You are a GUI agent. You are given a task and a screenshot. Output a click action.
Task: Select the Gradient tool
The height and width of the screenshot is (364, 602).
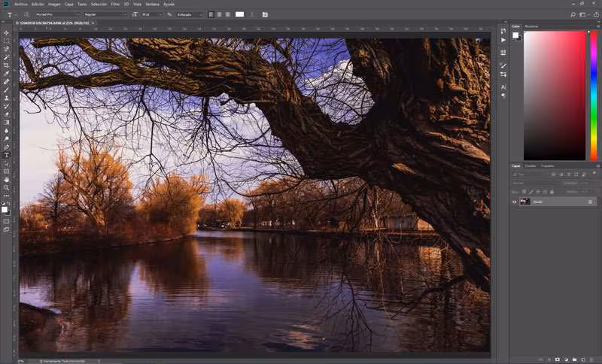pyautogui.click(x=6, y=123)
